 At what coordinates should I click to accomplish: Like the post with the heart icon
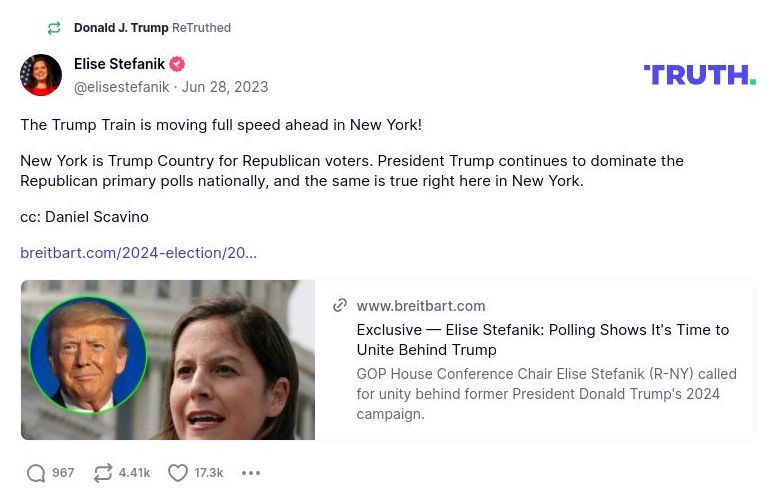[x=178, y=473]
